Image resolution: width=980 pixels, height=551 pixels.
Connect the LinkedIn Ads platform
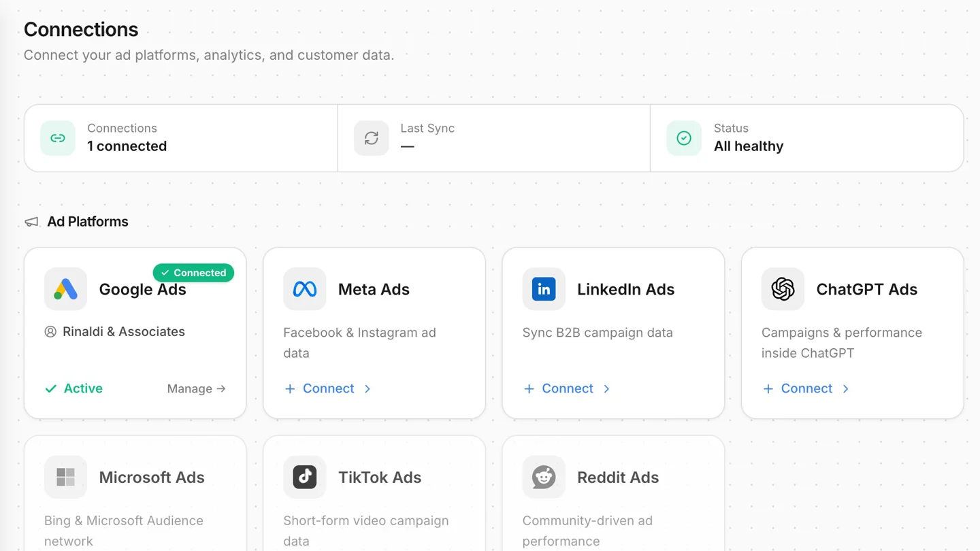[567, 388]
